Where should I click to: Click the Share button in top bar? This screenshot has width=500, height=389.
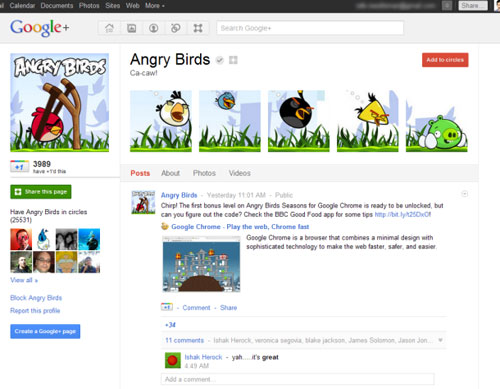(473, 6)
